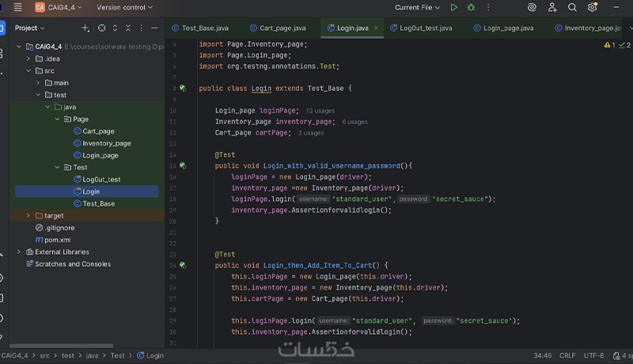Click src breadcrumb in status bar
Screen dimensions: 633x364
(x=45, y=355)
